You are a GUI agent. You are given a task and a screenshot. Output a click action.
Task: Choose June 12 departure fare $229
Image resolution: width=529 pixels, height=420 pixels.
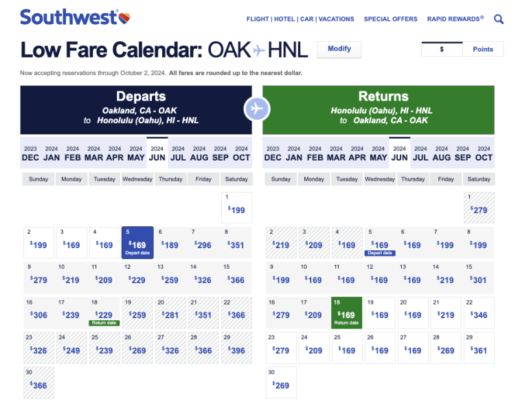[x=137, y=278]
